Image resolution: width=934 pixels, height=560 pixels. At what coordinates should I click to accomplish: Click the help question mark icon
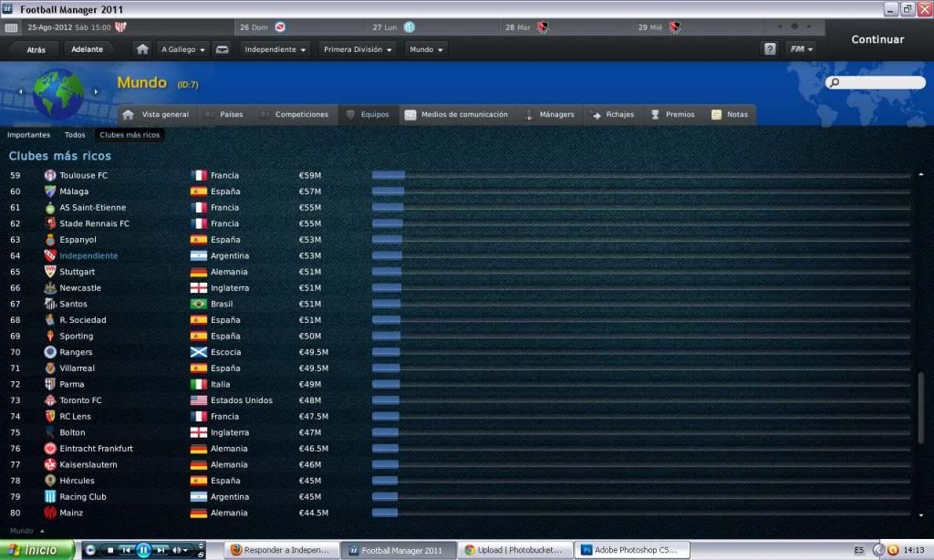[x=770, y=49]
